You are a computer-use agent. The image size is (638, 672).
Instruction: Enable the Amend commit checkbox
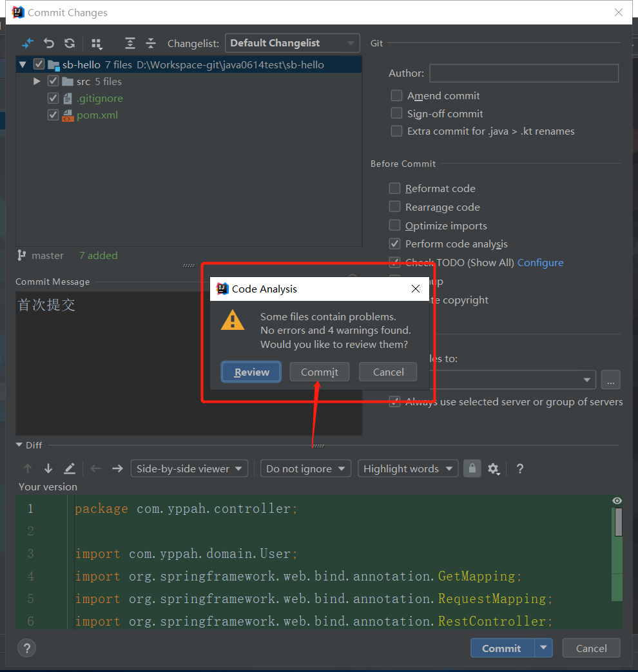(x=396, y=96)
